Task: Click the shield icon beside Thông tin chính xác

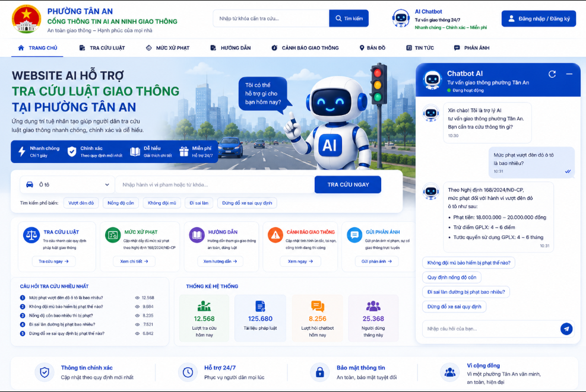Action: pyautogui.click(x=45, y=372)
